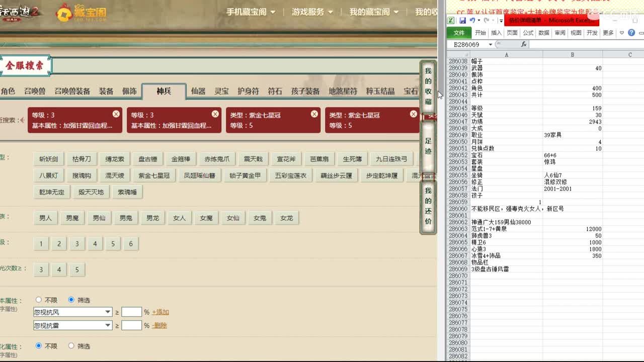
Task: Focus the 忽视抗风 percent input box
Action: (x=132, y=312)
